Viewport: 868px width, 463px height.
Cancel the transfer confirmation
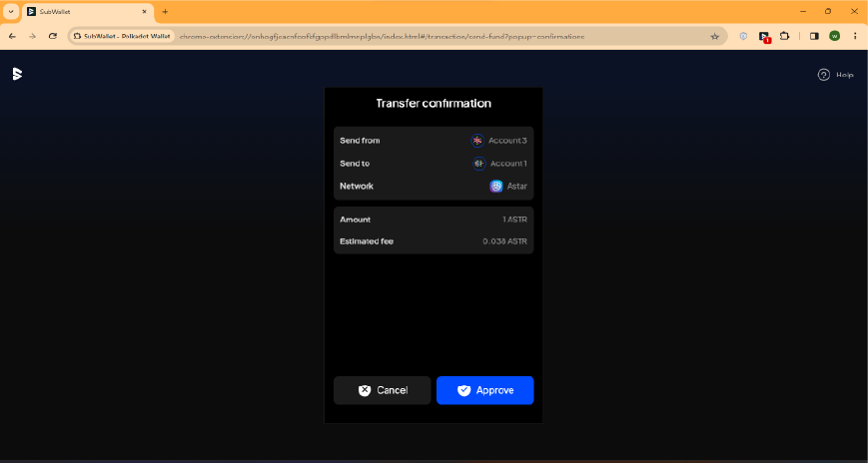tap(383, 390)
